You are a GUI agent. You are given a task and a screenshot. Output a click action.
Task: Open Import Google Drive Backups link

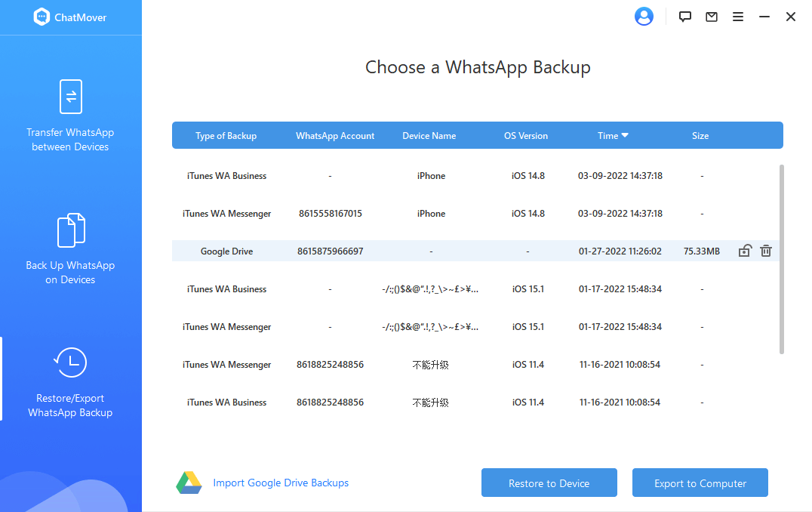click(x=281, y=483)
